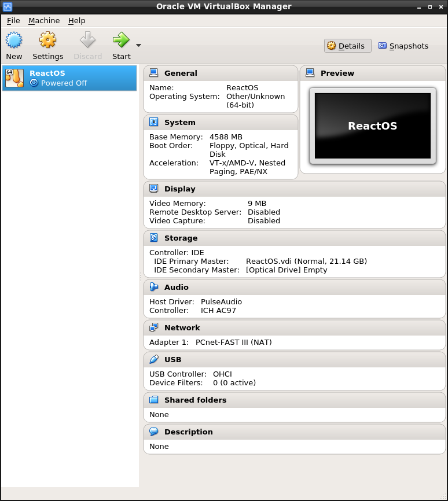Click the Optical Drive Empty entry
This screenshot has width=448, height=501.
tap(287, 270)
